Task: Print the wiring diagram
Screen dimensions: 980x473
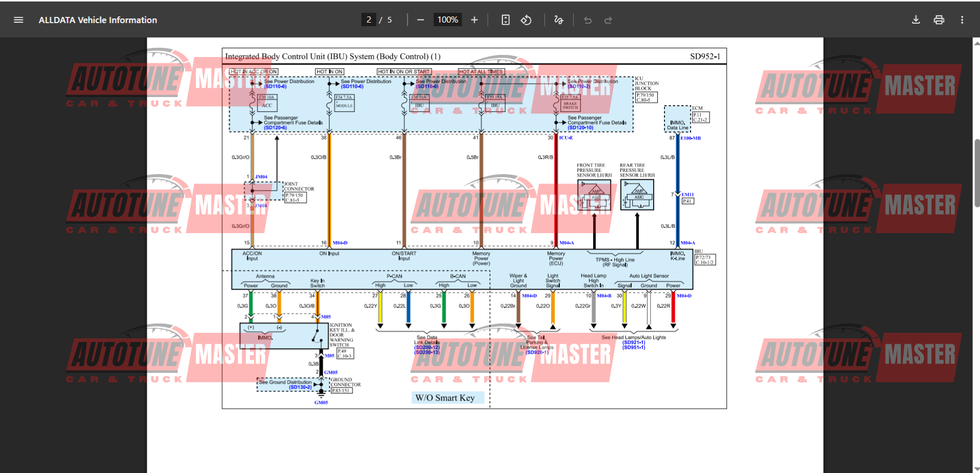Action: pos(939,20)
